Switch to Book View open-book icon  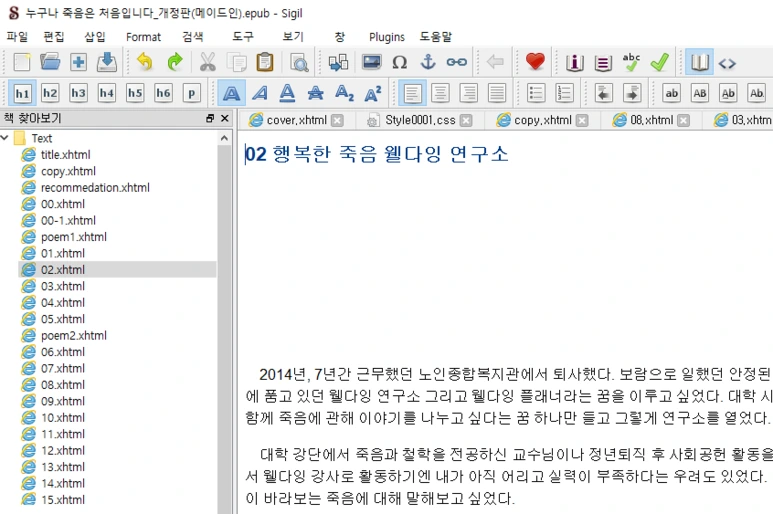(699, 62)
